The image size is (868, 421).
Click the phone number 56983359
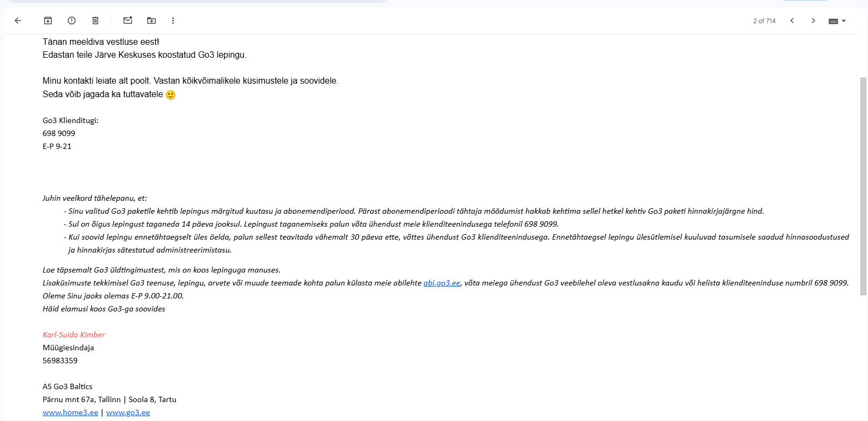60,361
